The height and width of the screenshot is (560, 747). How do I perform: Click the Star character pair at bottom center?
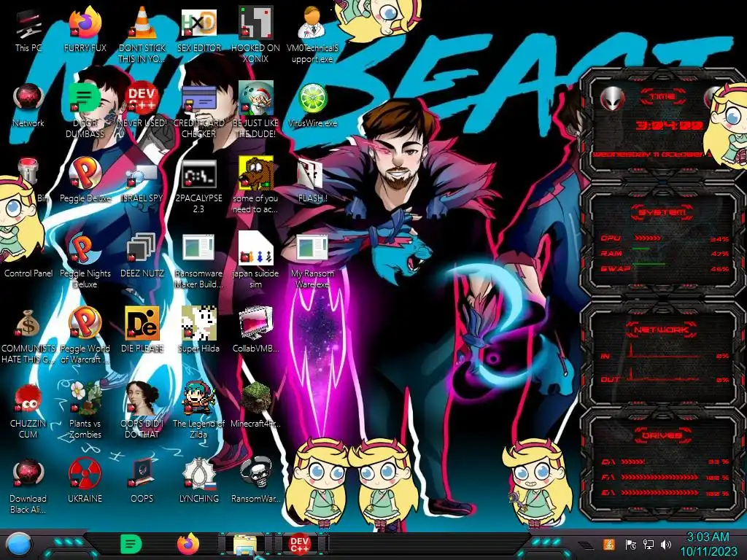coord(354,483)
